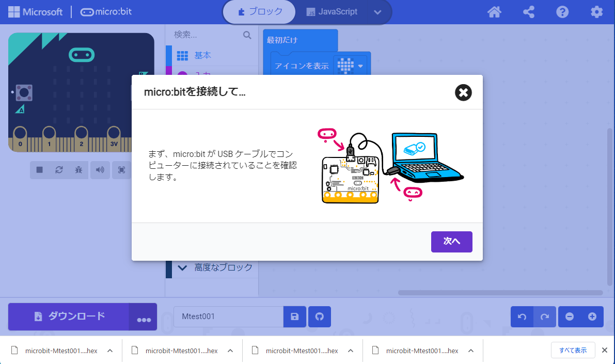Click the 検索 search field

208,35
